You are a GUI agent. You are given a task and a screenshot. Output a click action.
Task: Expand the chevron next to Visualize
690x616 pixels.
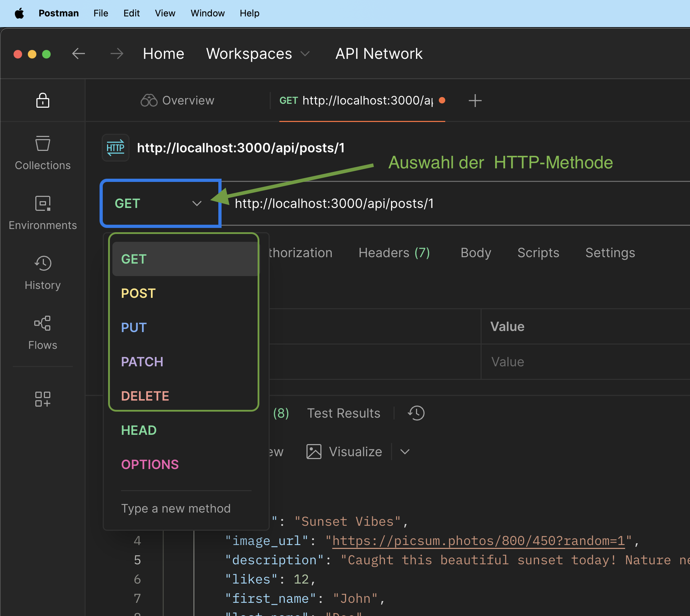405,452
